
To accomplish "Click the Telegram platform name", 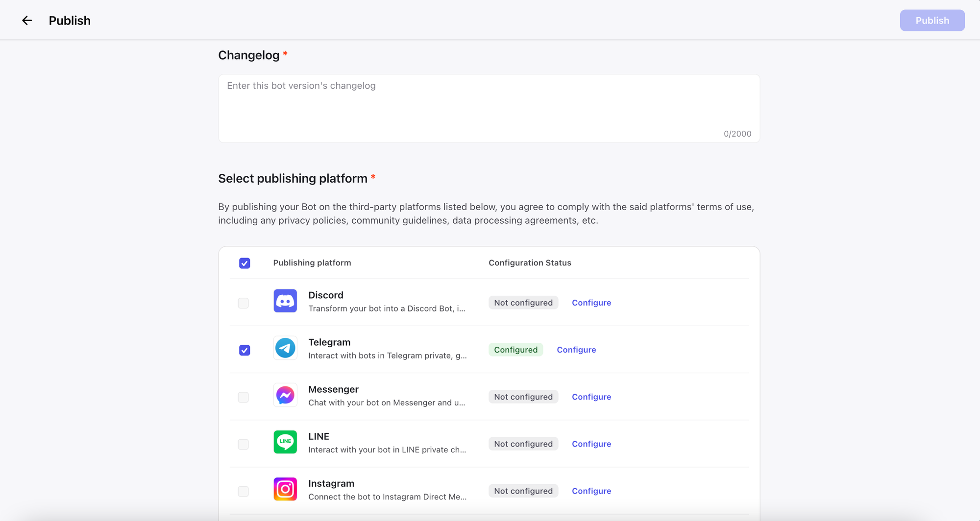I will [329, 342].
